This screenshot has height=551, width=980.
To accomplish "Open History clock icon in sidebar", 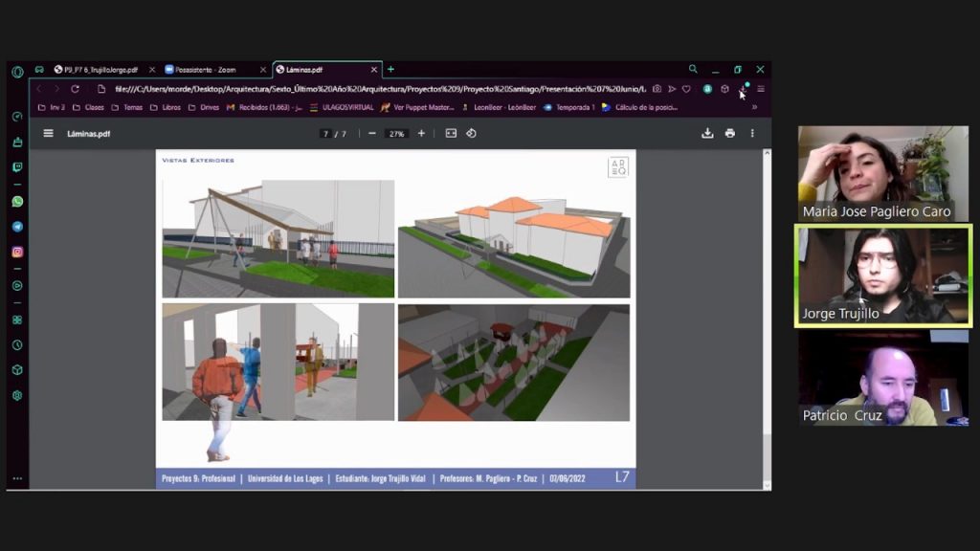I will pyautogui.click(x=17, y=345).
